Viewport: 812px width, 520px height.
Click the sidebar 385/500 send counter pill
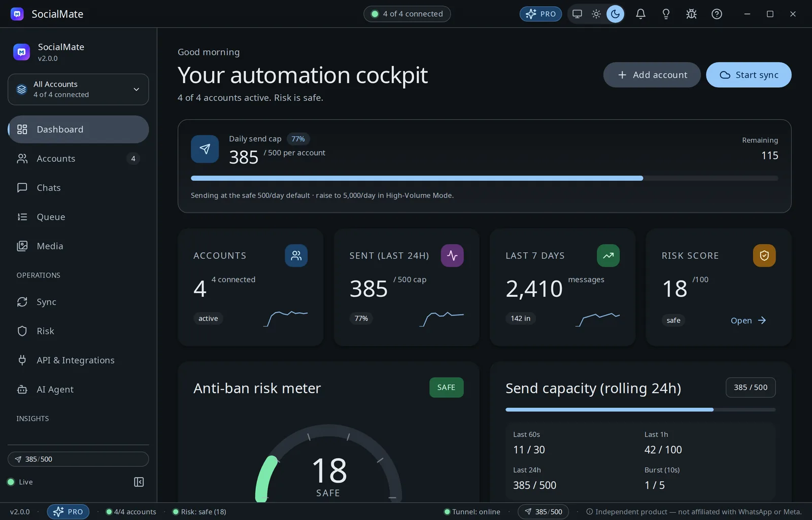[x=78, y=459]
